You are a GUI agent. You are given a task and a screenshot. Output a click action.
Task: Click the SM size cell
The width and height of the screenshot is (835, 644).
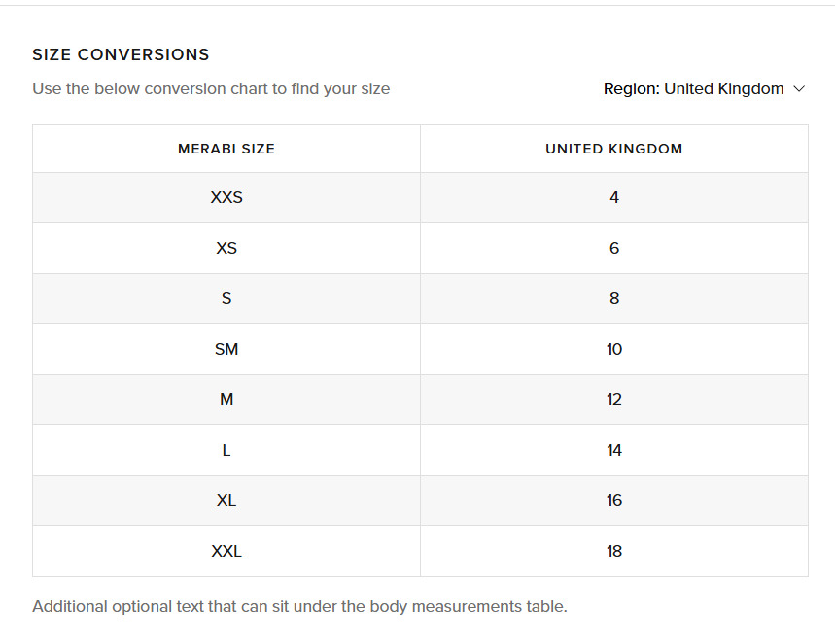pos(226,349)
